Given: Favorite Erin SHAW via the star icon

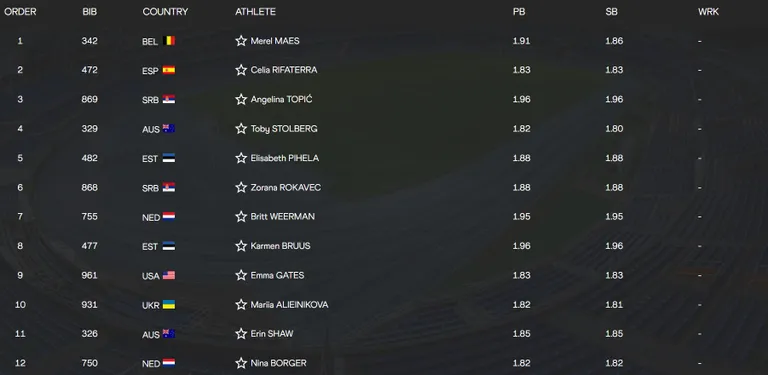Looking at the screenshot, I should pos(241,334).
